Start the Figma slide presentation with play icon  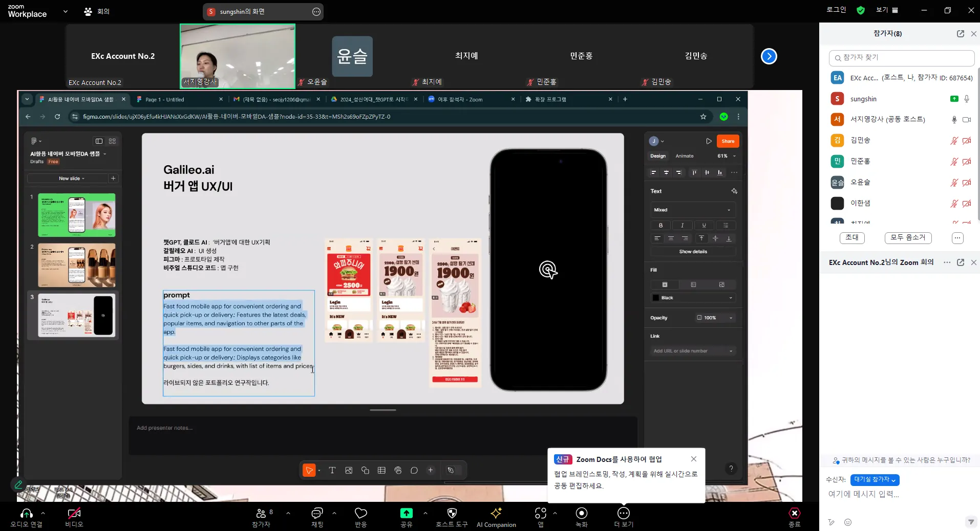pos(709,141)
